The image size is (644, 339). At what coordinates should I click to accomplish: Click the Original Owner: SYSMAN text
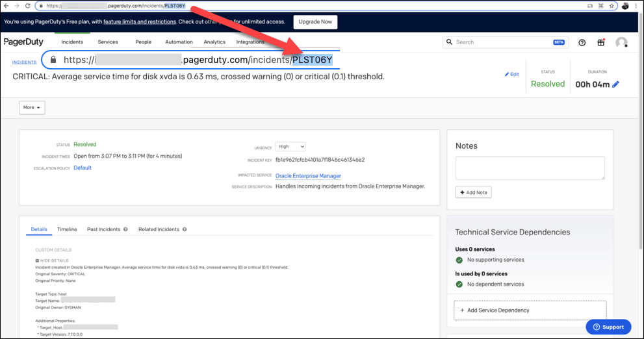(x=58, y=307)
